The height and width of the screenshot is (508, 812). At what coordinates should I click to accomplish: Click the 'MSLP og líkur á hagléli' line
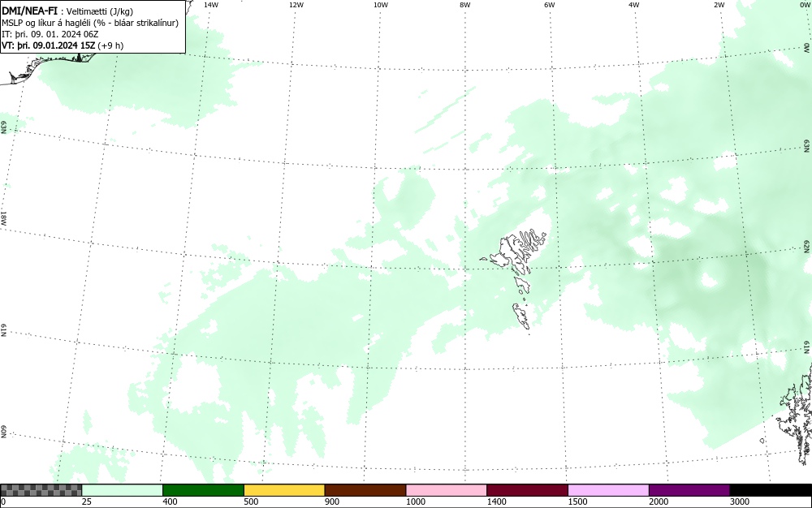coord(90,23)
